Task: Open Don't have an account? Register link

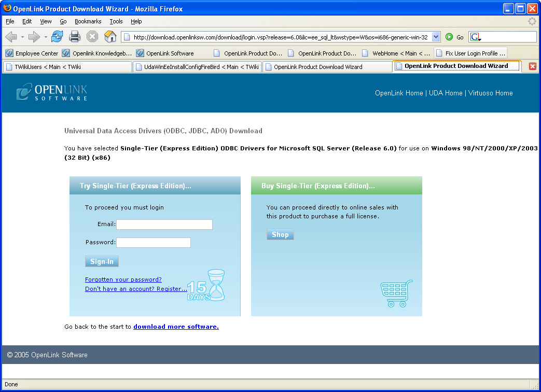Action: click(x=136, y=289)
